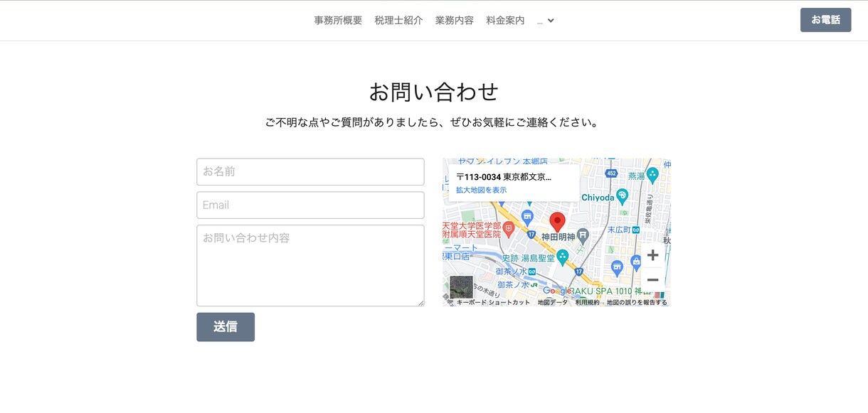Switch to the satellite imagery thumbnail

coord(461,287)
